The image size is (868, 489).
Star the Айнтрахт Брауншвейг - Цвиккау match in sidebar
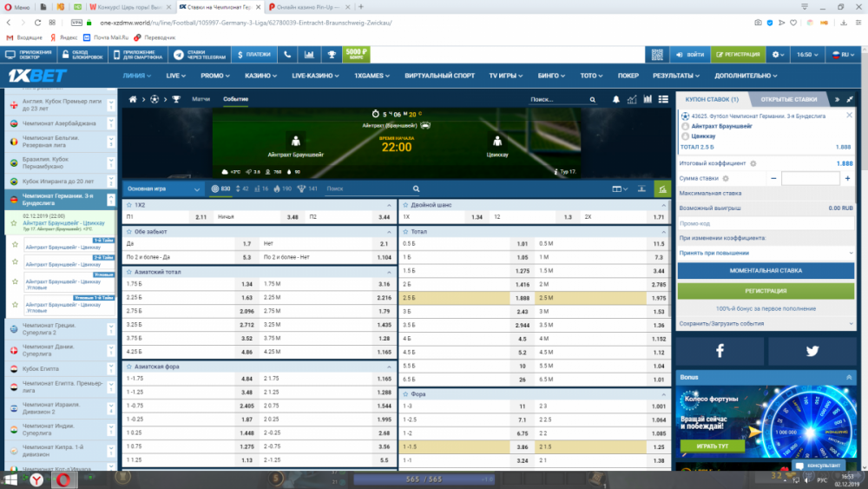coord(14,224)
